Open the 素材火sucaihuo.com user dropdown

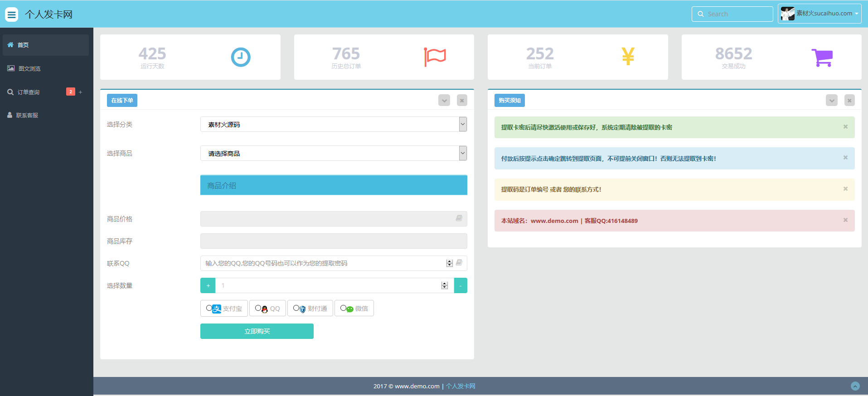coord(820,14)
